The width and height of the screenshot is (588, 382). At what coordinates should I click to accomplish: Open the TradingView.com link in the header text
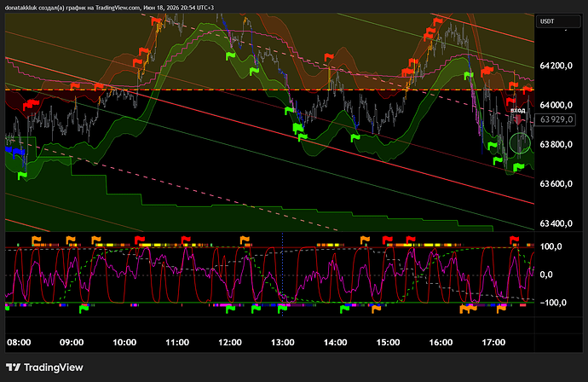point(117,8)
